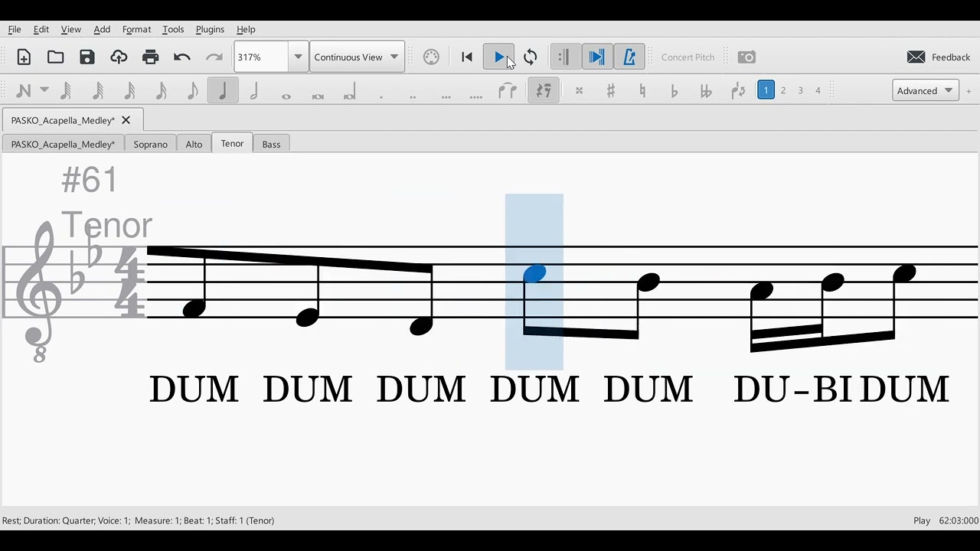Print the score
The height and width of the screenshot is (551, 980).
point(151,57)
